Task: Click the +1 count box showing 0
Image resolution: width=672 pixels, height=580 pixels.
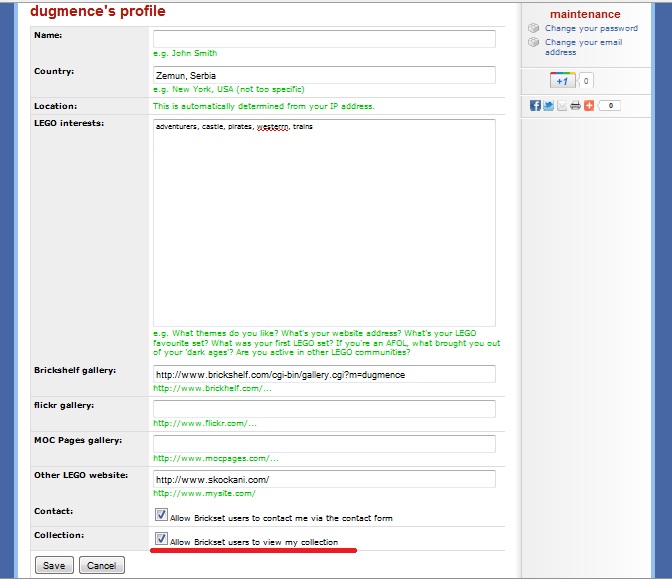Action: [585, 81]
